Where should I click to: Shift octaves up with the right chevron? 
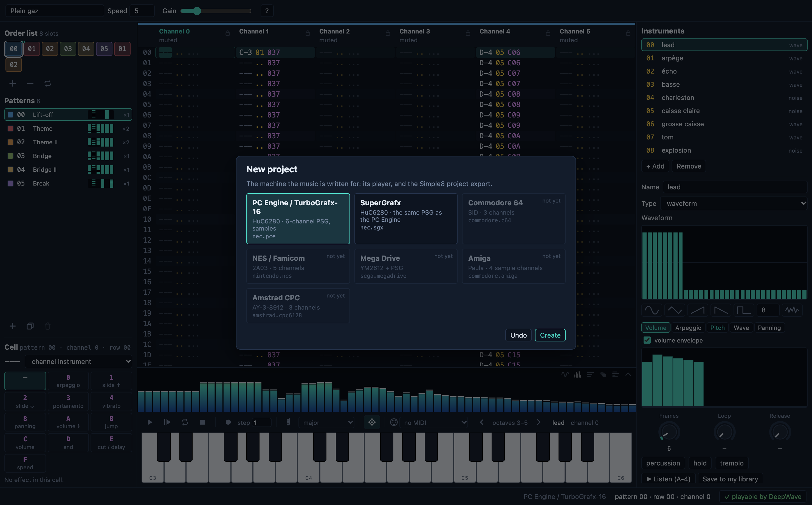point(539,422)
